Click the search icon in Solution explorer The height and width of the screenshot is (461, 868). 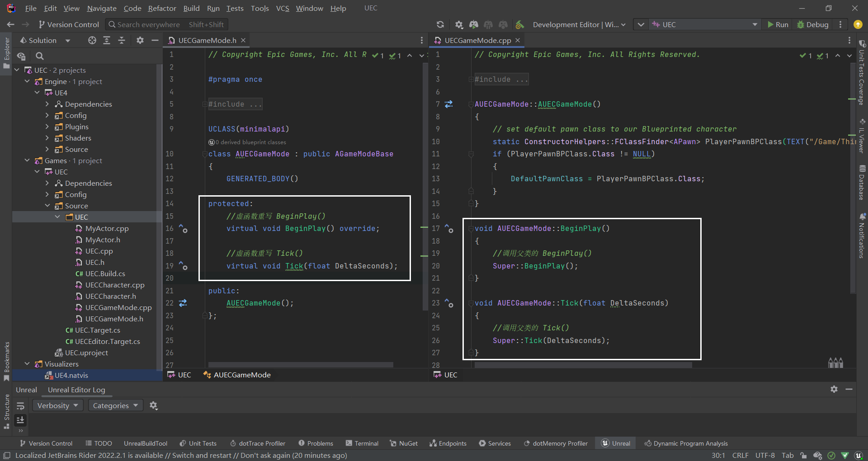tap(40, 56)
